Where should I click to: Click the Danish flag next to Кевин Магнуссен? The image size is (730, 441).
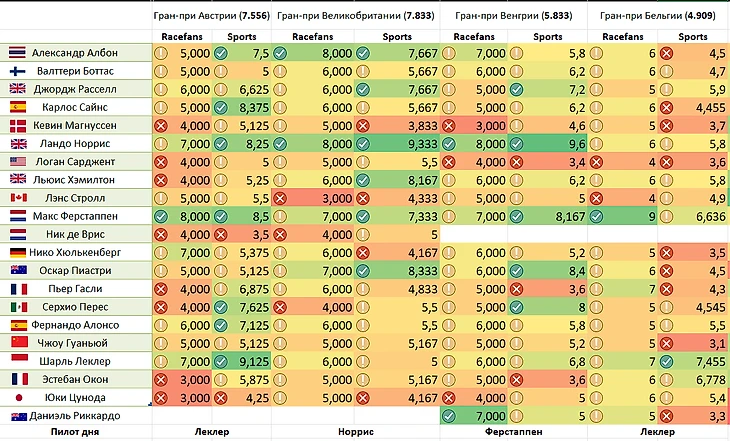tap(16, 125)
